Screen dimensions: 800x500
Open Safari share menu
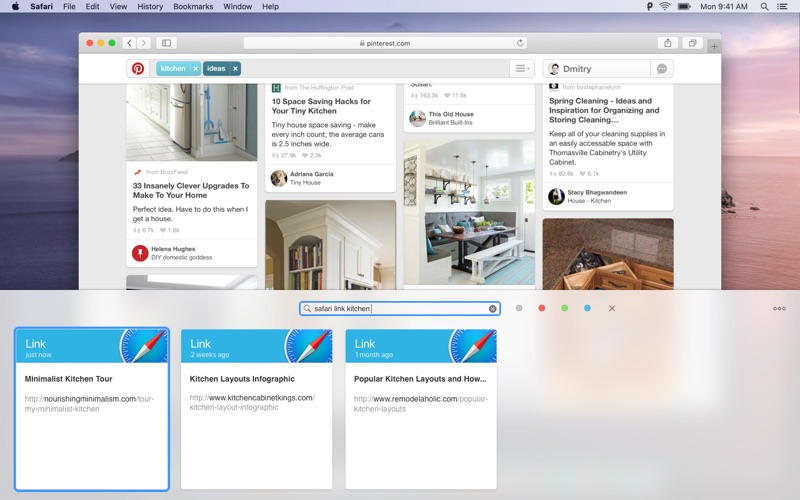667,43
